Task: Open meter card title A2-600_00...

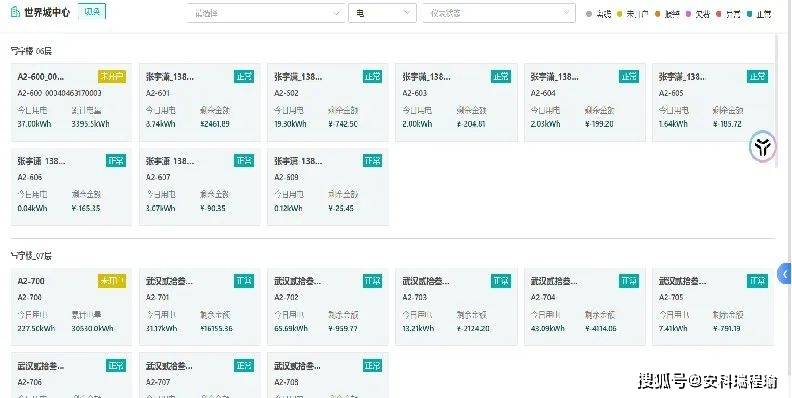Action: coord(41,77)
